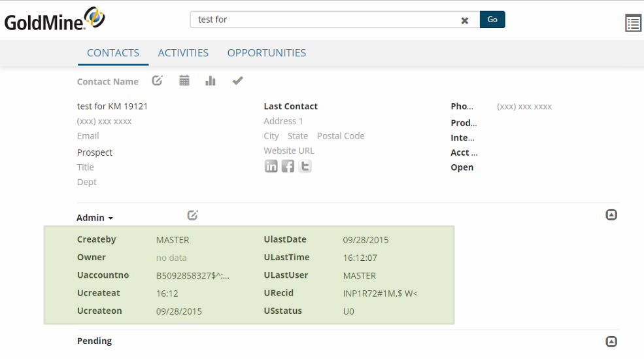Screen dimensions: 644x359
Task: Switch to the Activities tab
Action: [x=183, y=53]
